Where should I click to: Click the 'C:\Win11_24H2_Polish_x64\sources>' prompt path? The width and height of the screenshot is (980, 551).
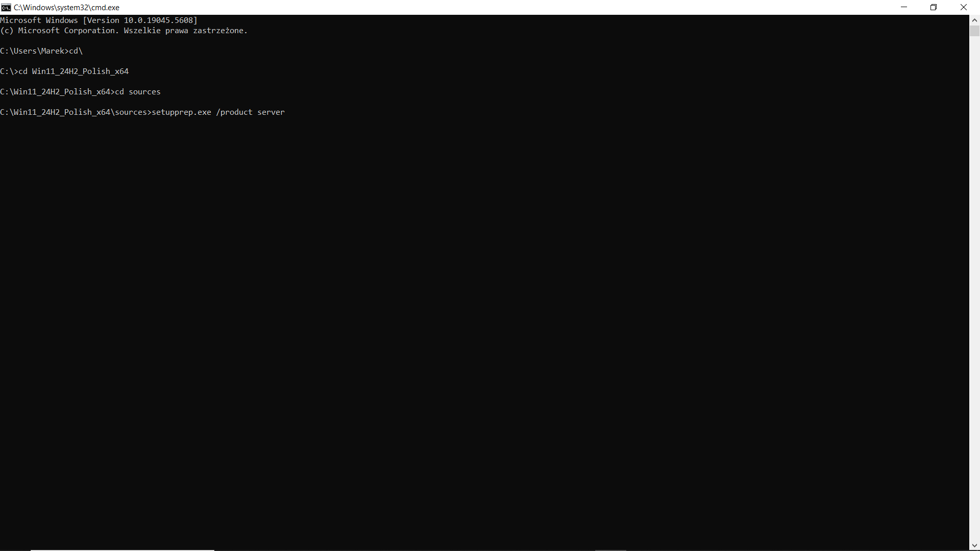(76, 112)
